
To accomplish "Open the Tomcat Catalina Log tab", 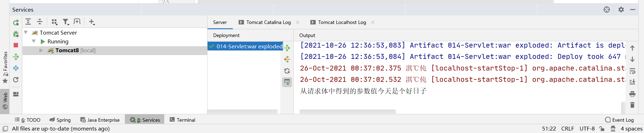I will [x=268, y=22].
